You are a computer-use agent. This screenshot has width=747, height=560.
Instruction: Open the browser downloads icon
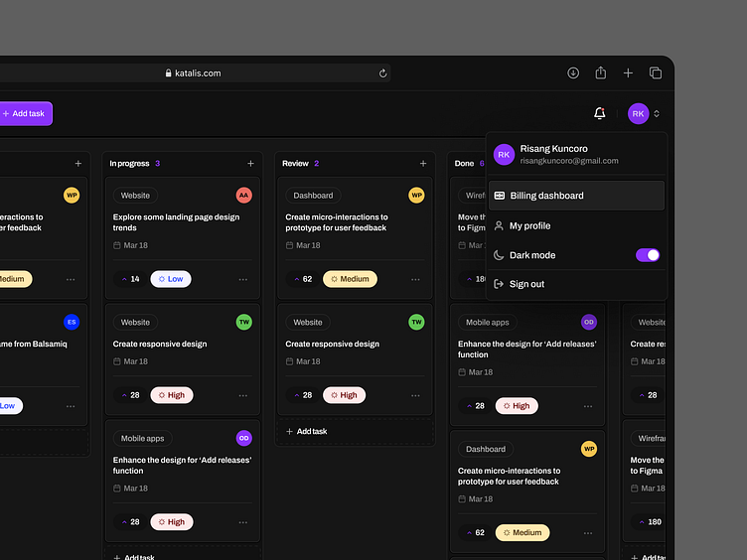point(573,72)
